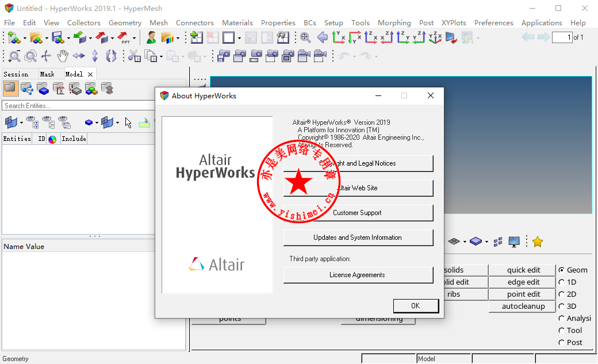This screenshot has width=598, height=364.
Task: Expand the Save Model dropdown arrow
Action: click(x=68, y=38)
